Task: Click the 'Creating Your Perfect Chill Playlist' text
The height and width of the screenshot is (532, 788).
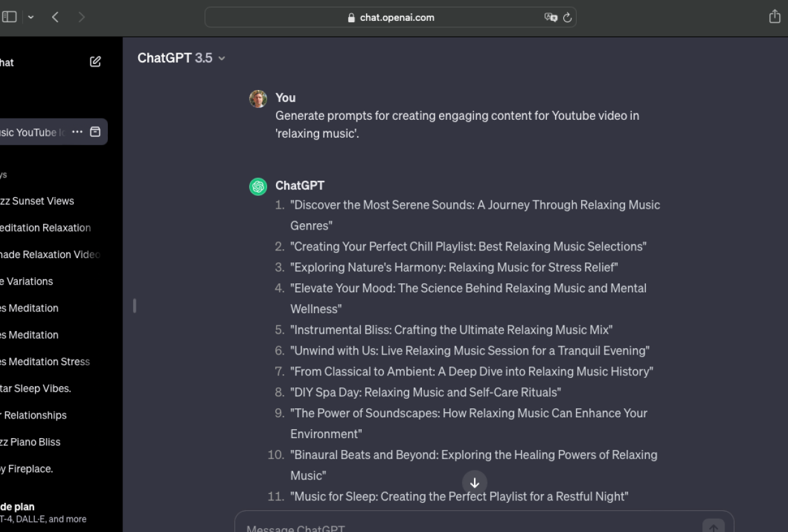Action: (469, 246)
